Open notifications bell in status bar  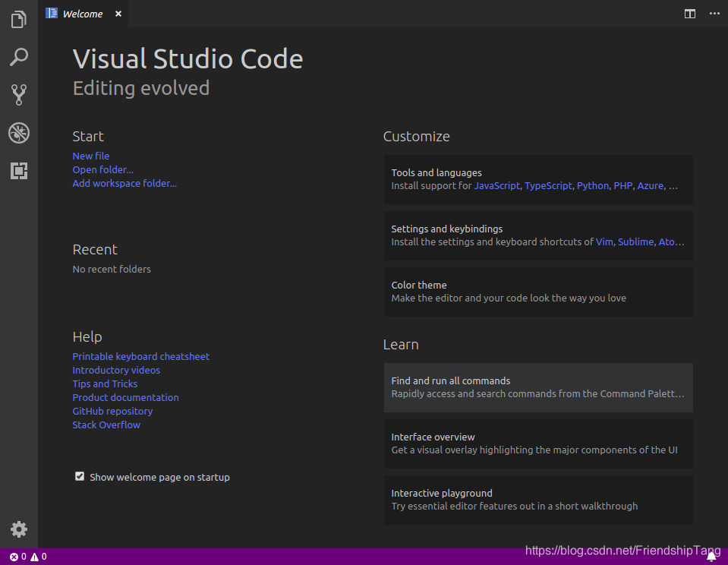tap(711, 557)
